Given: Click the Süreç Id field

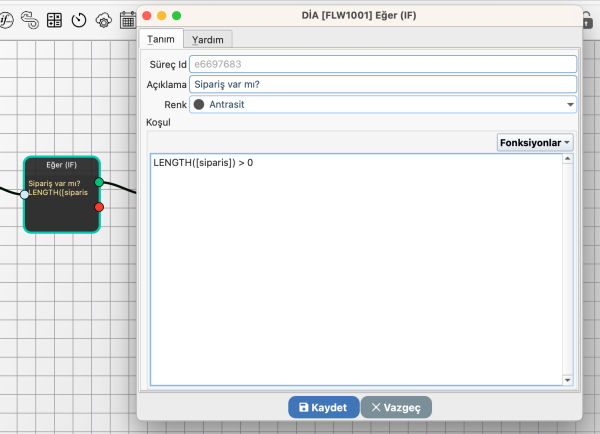Looking at the screenshot, I should point(382,64).
